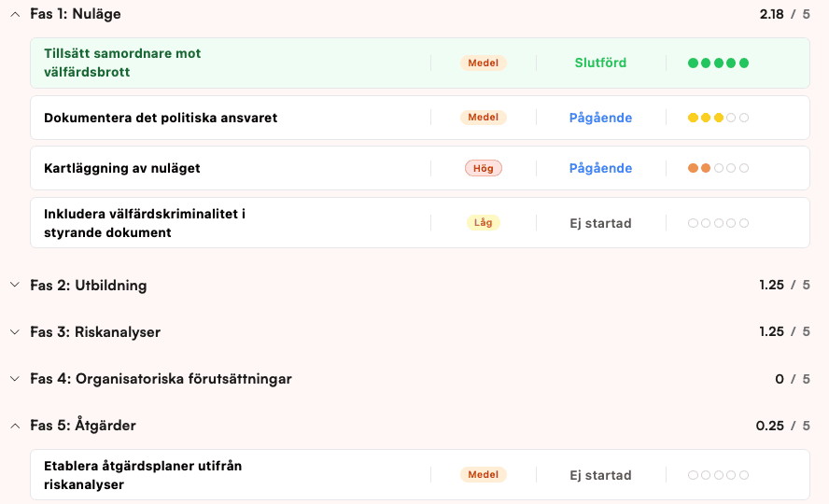Collapse the Fas 1: Nuläge section chevron
Screen dimensions: 829x504
coord(15,14)
